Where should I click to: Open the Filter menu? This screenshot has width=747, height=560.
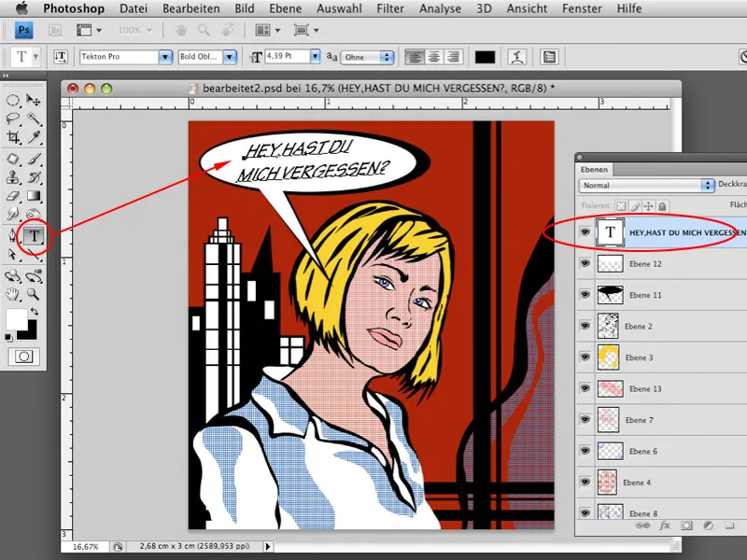[x=390, y=8]
